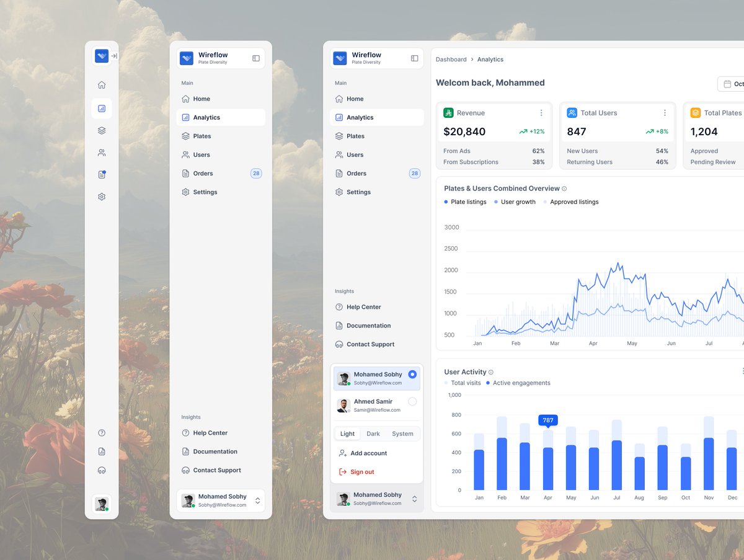Click the Settings gear in the collapsed sidebar
The width and height of the screenshot is (744, 560).
[102, 196]
